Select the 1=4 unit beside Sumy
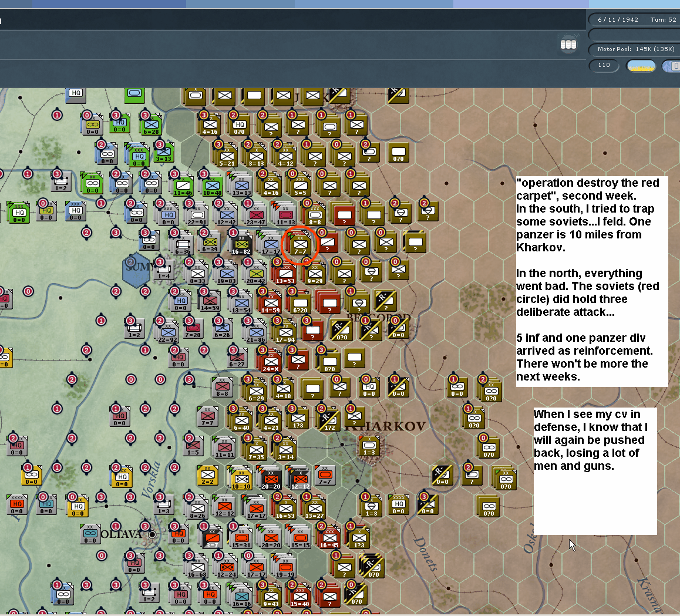The width and height of the screenshot is (680, 616). [x=163, y=271]
